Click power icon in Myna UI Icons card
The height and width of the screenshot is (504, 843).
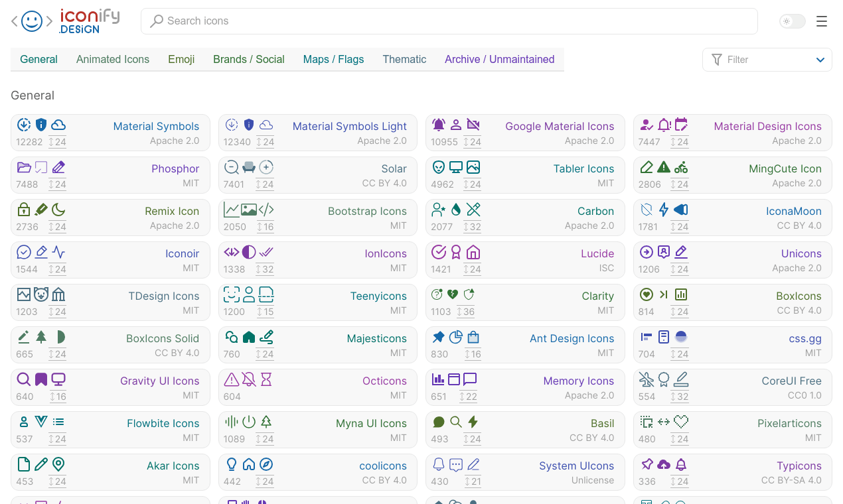249,422
